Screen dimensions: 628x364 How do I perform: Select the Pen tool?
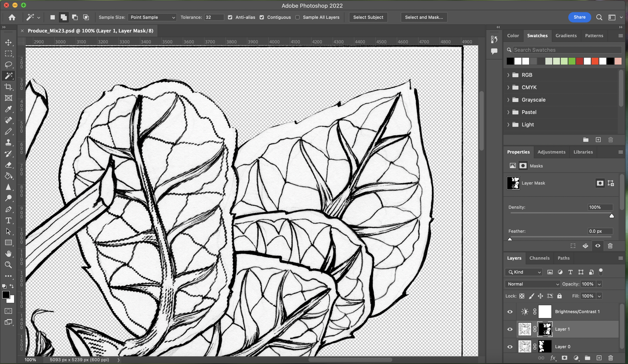pyautogui.click(x=8, y=209)
